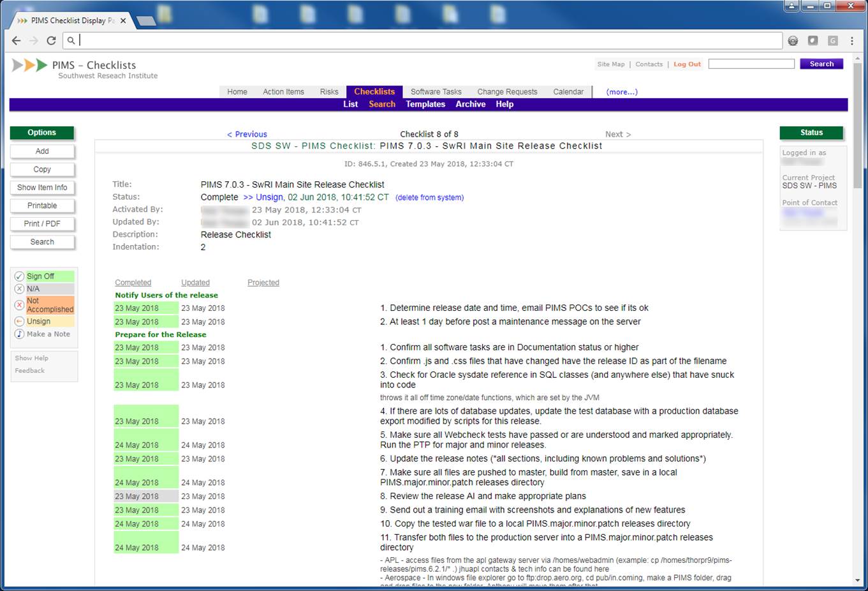Click the Sign Off checkmark icon

pyautogui.click(x=19, y=276)
